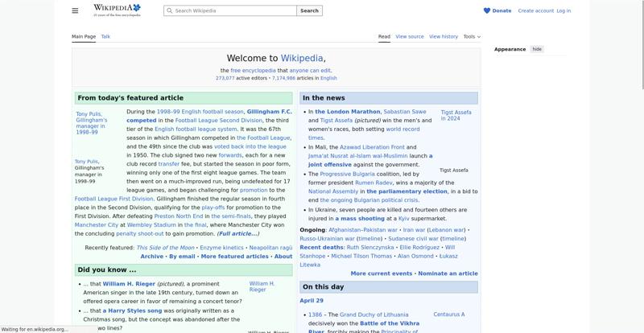This screenshot has height=333, width=644.
Task: Open the Tony Pulis thumbnail image
Action: coord(91,121)
